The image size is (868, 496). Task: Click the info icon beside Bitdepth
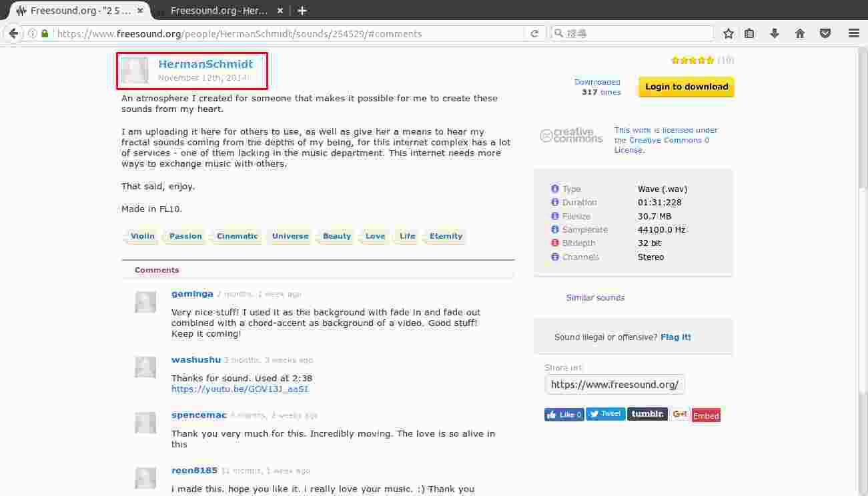(x=555, y=243)
